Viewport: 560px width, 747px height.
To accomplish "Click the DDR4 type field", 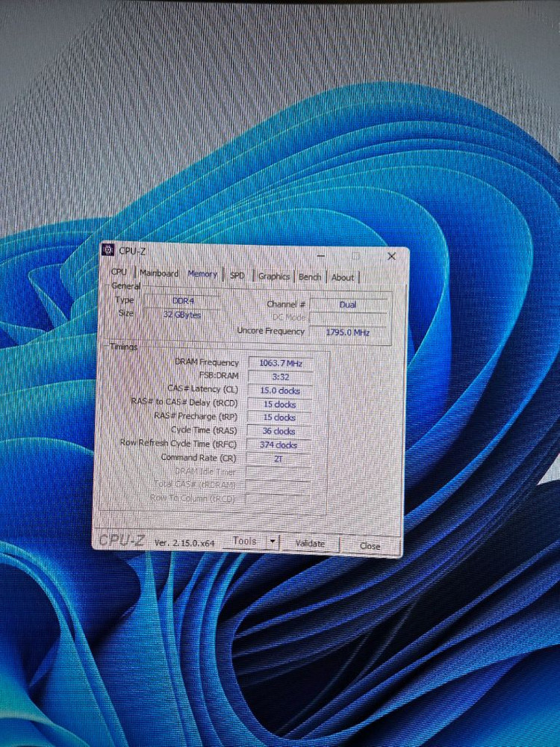I will (183, 301).
